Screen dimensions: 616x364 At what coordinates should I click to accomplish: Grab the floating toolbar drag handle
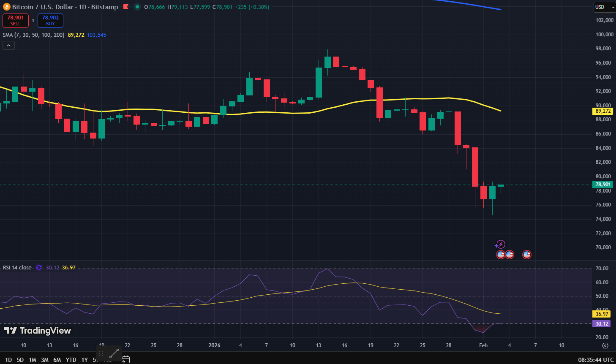point(101,353)
